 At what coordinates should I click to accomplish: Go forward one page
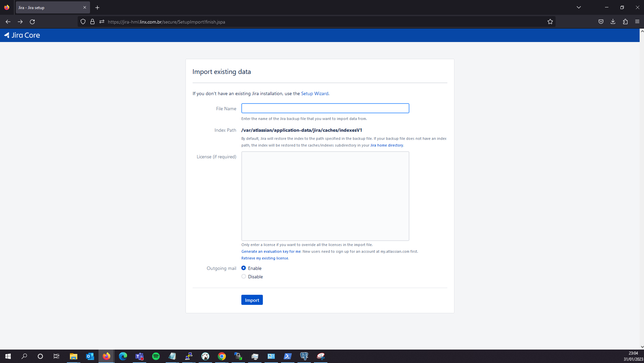tap(20, 22)
